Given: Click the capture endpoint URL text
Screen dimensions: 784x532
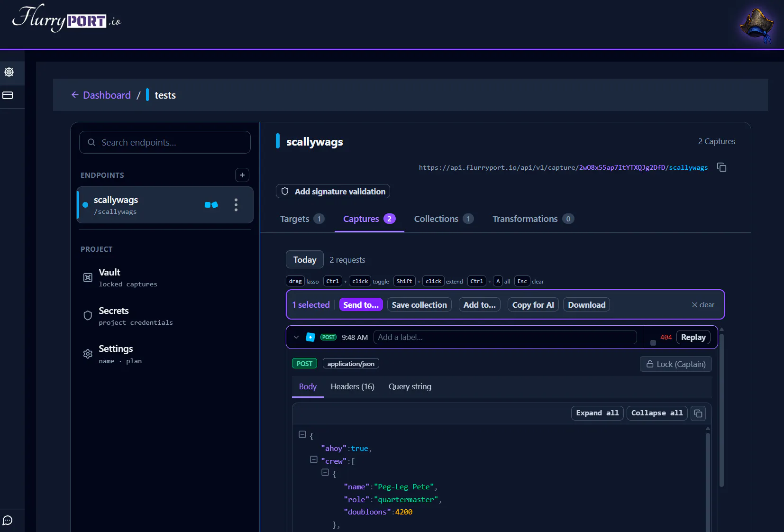Looking at the screenshot, I should [x=563, y=167].
